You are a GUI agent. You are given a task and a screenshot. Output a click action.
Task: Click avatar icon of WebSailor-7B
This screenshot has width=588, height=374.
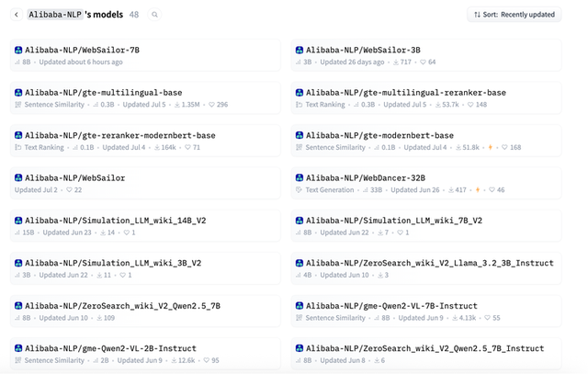point(18,50)
